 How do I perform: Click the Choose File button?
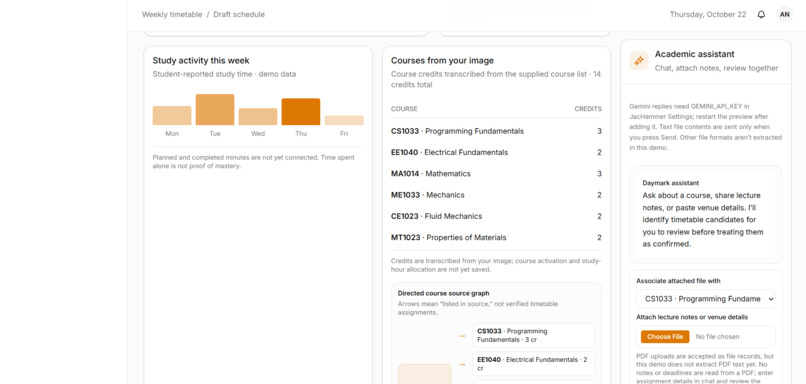pos(665,337)
